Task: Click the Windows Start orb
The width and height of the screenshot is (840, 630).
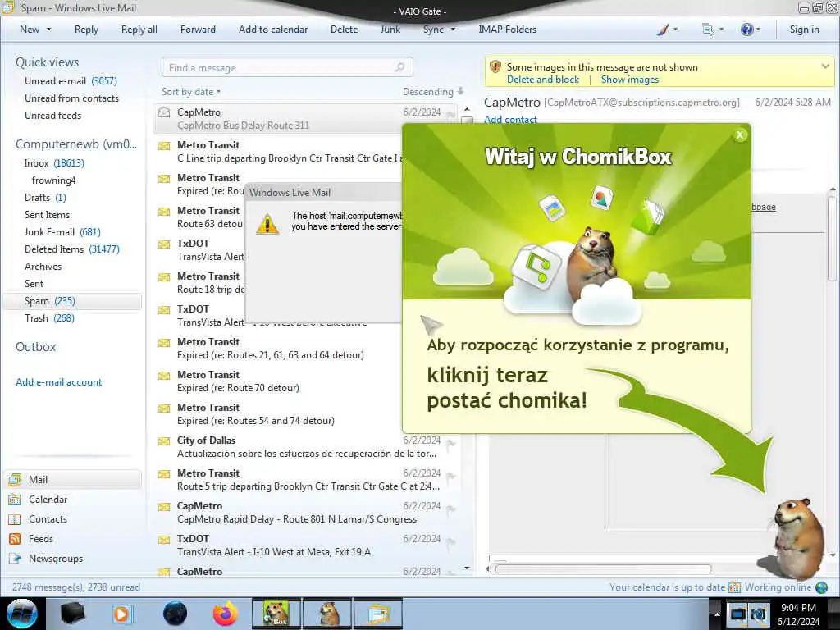Action: pos(21,614)
